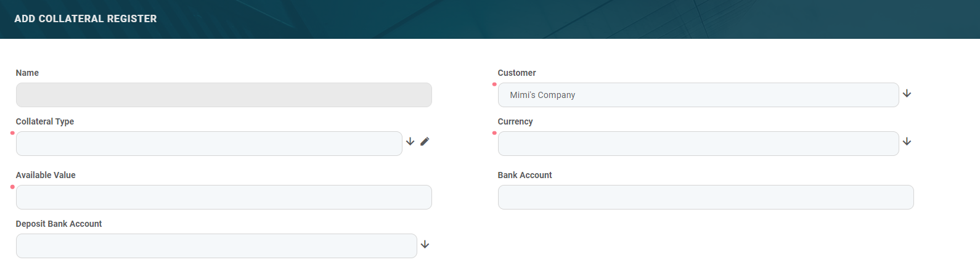Viewport: 980px width, 265px height.
Task: Click the pencil icon beside Collateral Type
Action: click(x=425, y=142)
